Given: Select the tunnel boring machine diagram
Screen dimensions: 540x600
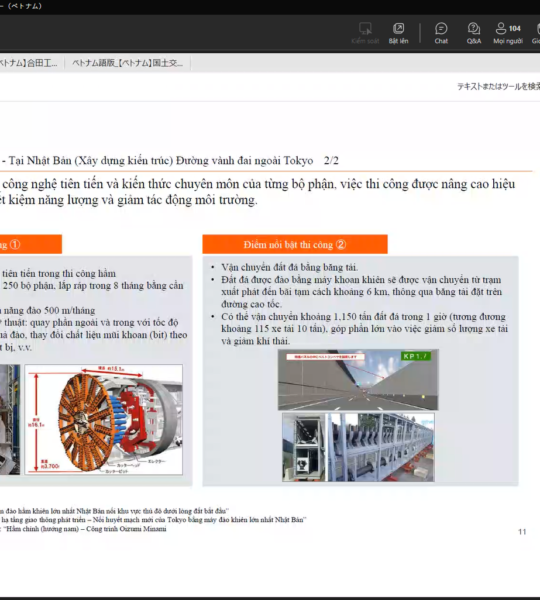Looking at the screenshot, I should click(104, 420).
